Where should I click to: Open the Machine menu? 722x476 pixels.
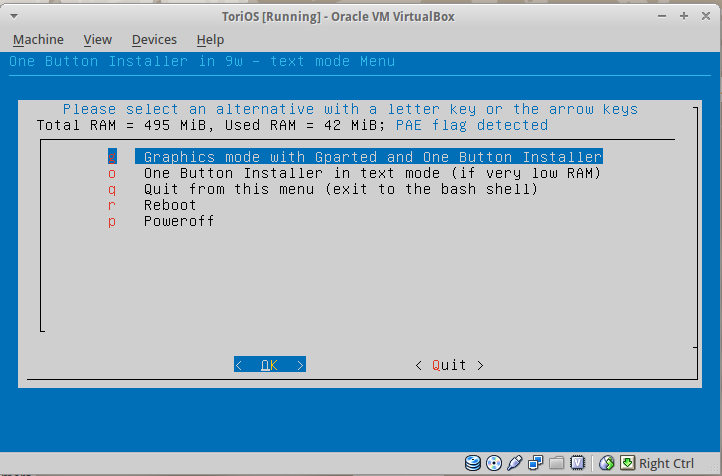38,40
